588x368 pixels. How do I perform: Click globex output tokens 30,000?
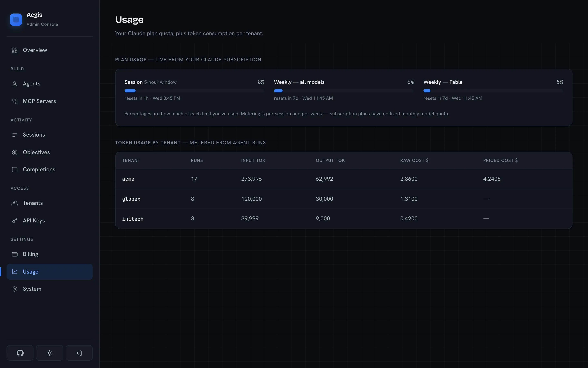point(324,199)
